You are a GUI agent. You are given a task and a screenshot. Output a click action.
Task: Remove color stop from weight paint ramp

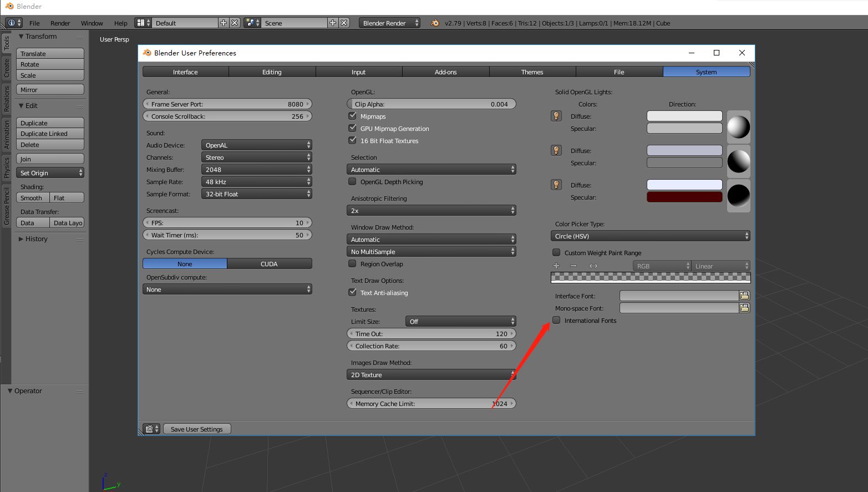point(573,266)
